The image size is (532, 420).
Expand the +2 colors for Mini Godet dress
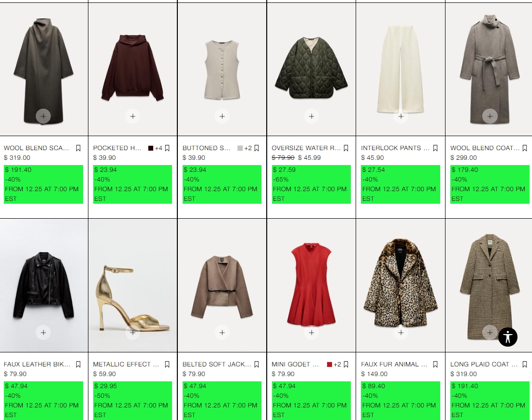point(337,364)
